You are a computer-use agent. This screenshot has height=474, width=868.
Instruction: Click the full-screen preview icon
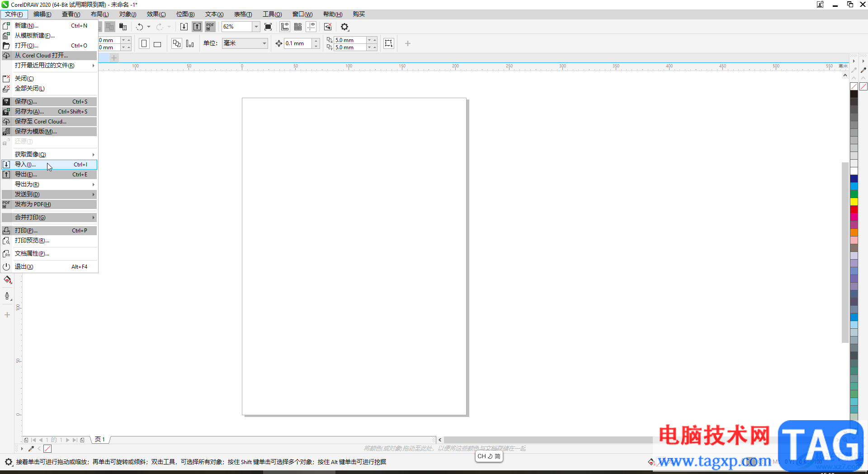coord(268,27)
